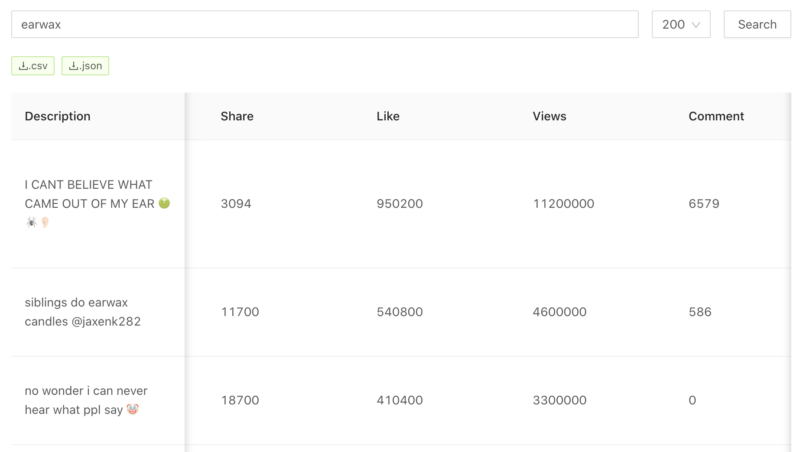Click the 950200 like count cell
Screen dimensions: 800x452
coord(399,204)
